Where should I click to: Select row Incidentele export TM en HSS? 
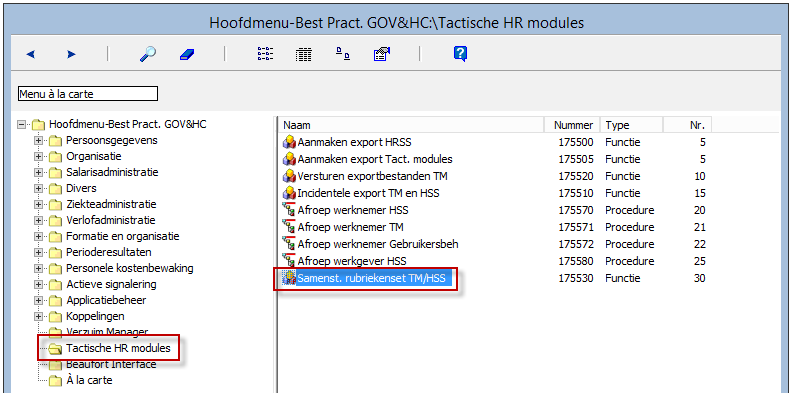(x=368, y=193)
